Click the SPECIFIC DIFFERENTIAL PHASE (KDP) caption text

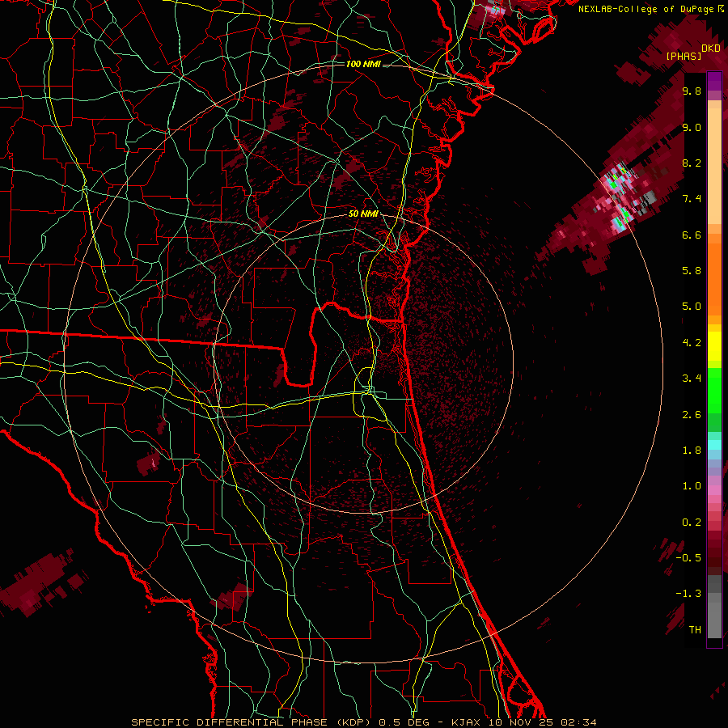tap(253, 722)
